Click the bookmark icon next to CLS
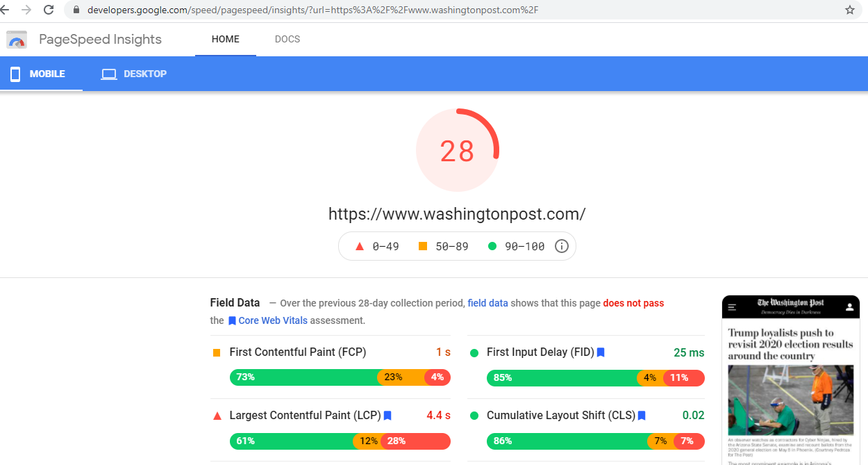 (x=642, y=416)
